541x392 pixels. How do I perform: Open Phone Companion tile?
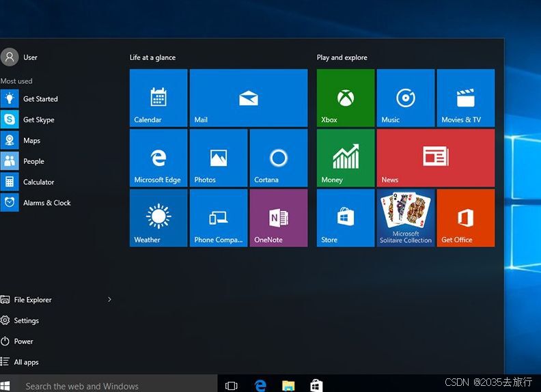pyautogui.click(x=219, y=218)
